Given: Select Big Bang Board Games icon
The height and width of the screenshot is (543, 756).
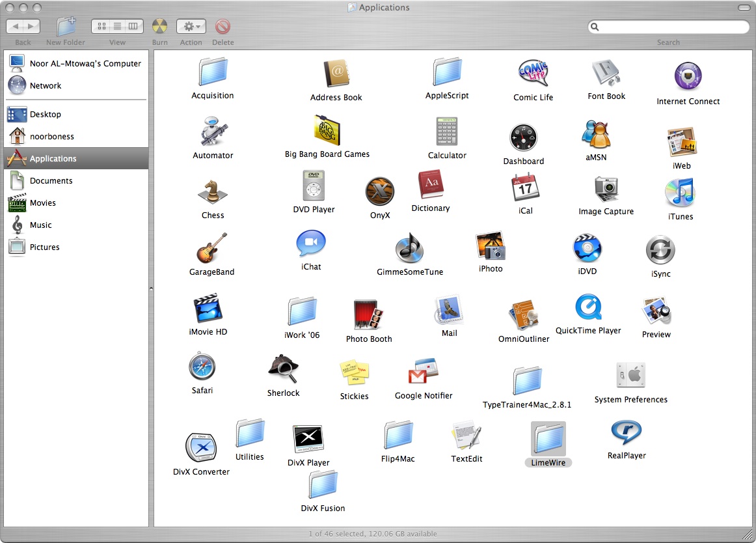Looking at the screenshot, I should coord(327,130).
